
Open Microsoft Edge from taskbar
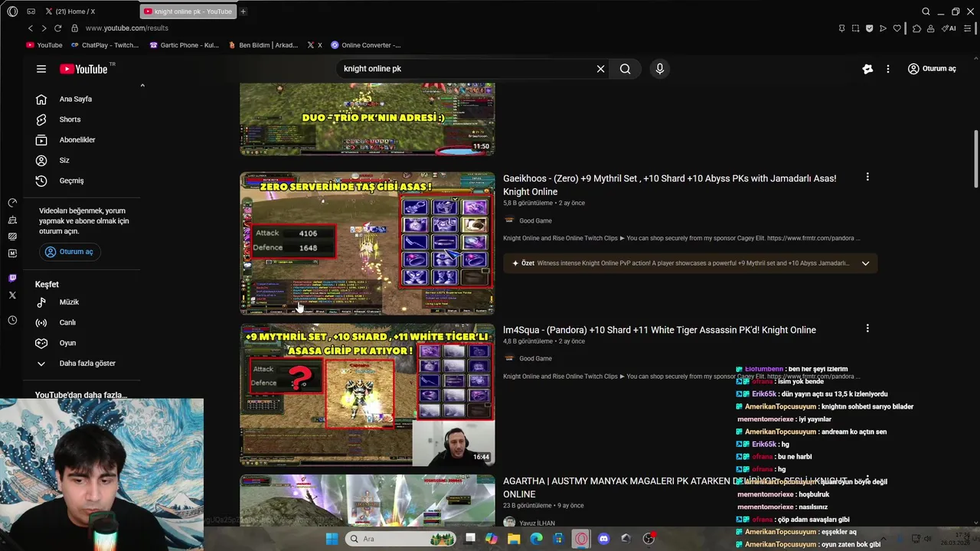pyautogui.click(x=536, y=539)
